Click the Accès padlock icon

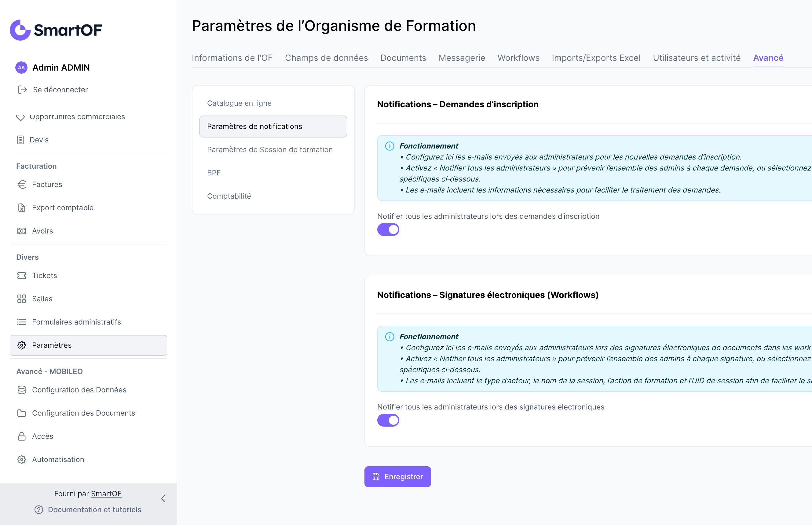pos(21,436)
